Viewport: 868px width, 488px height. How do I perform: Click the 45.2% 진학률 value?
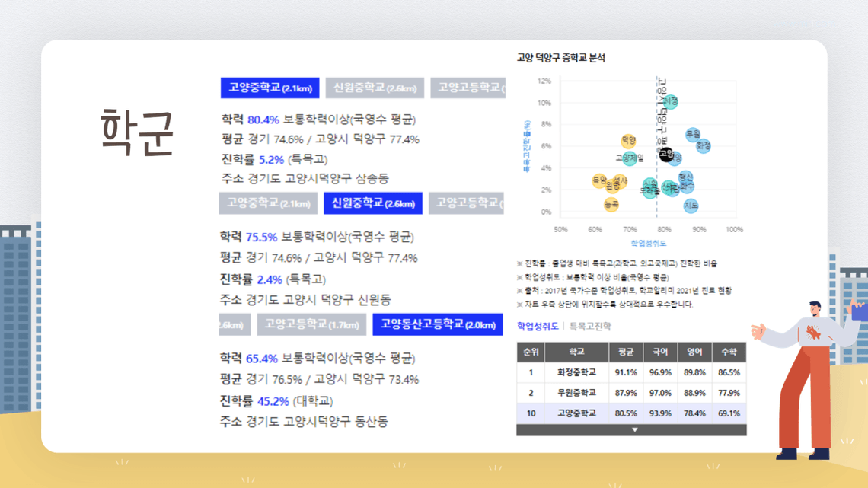273,401
